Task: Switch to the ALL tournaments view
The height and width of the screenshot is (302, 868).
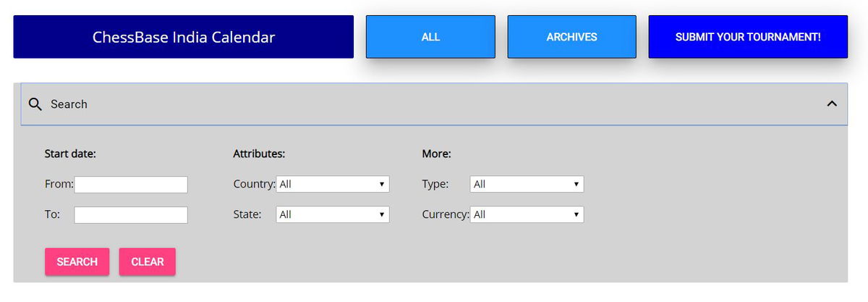Action: coord(430,37)
